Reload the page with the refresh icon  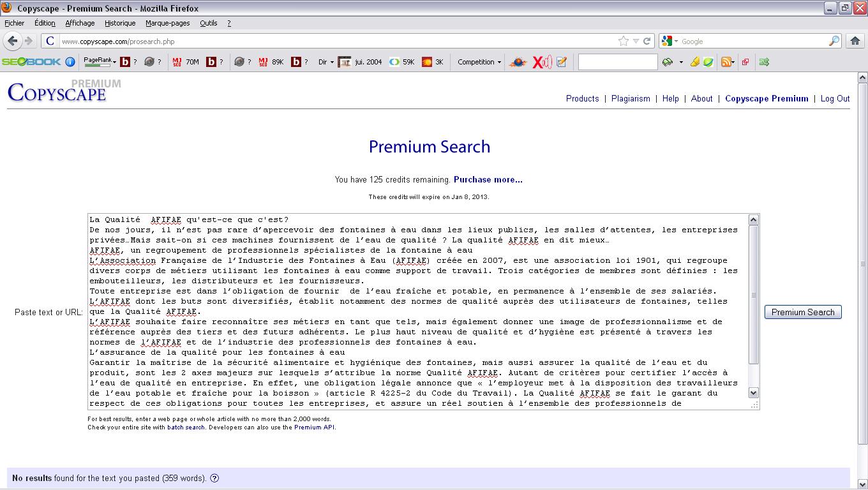click(x=647, y=41)
